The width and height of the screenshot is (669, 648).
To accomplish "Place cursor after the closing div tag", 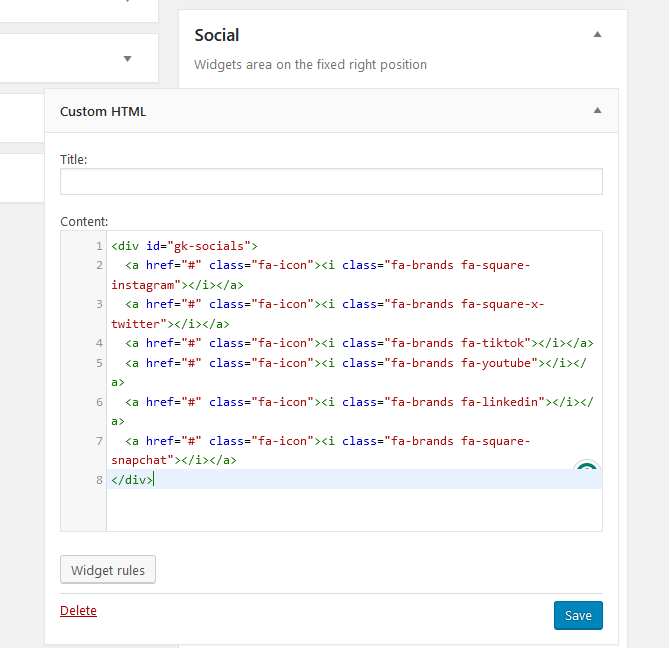I will pos(154,480).
